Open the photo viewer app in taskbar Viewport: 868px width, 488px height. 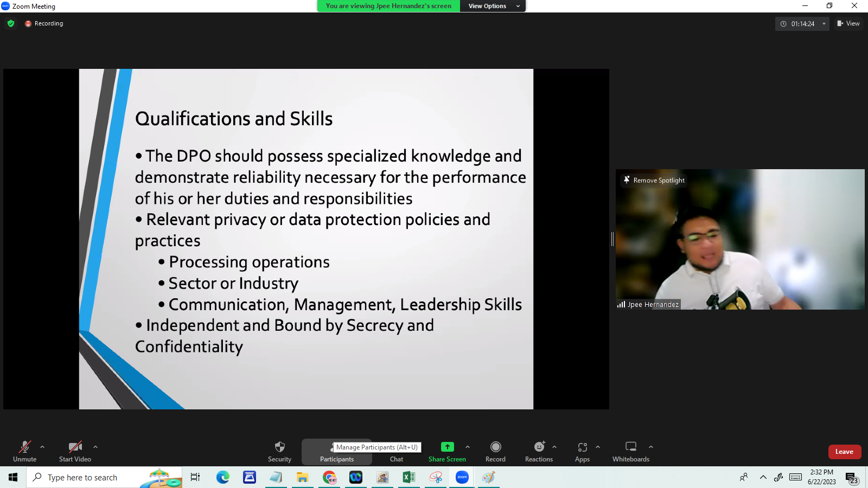(382, 477)
